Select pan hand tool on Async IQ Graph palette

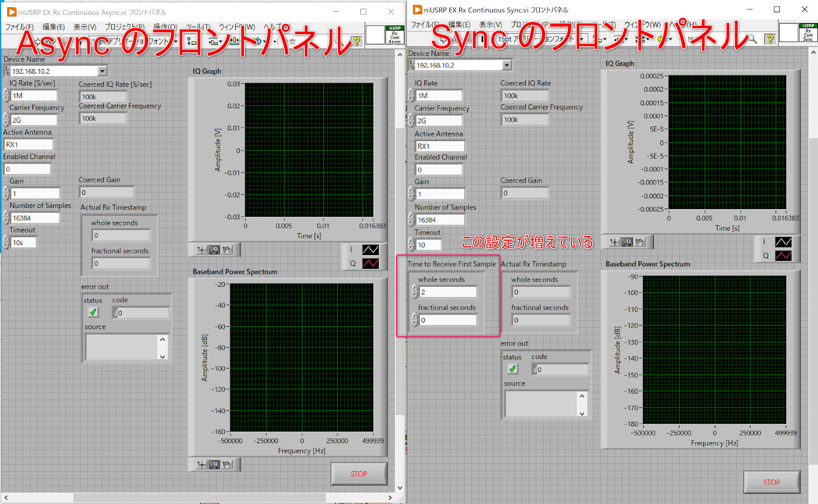pyautogui.click(x=227, y=249)
